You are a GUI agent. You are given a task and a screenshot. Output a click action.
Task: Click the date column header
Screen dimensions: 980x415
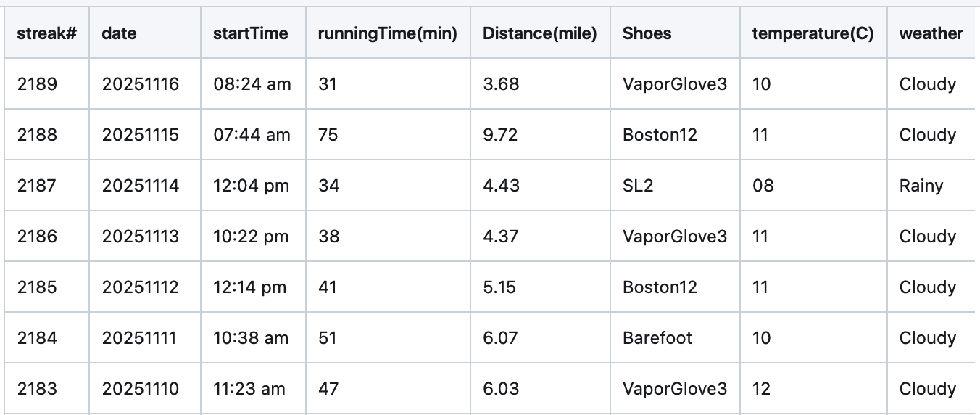(x=119, y=33)
